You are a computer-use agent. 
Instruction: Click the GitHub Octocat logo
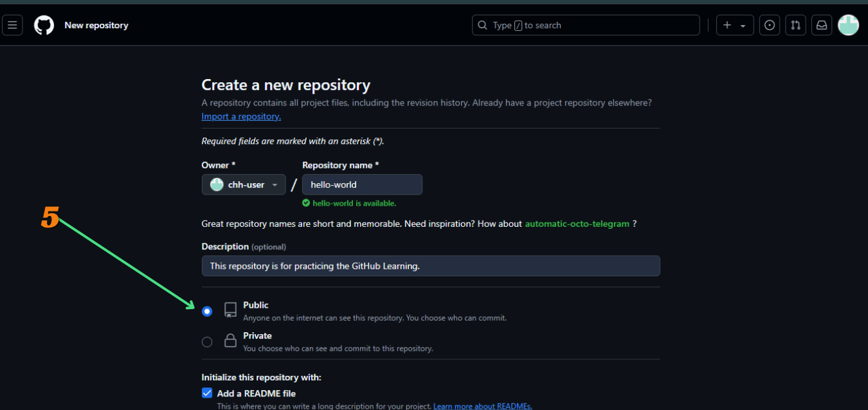(x=44, y=25)
